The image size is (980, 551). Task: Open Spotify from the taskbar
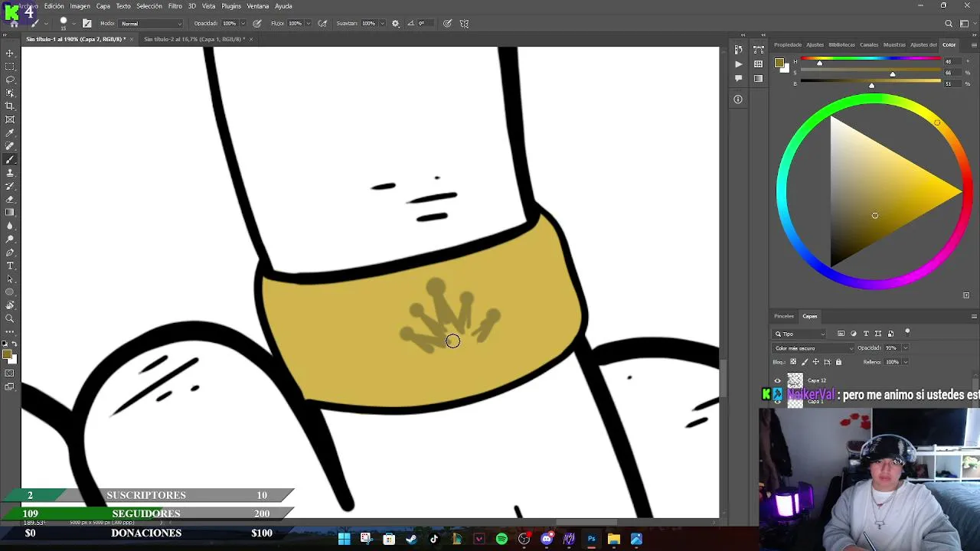pyautogui.click(x=501, y=539)
